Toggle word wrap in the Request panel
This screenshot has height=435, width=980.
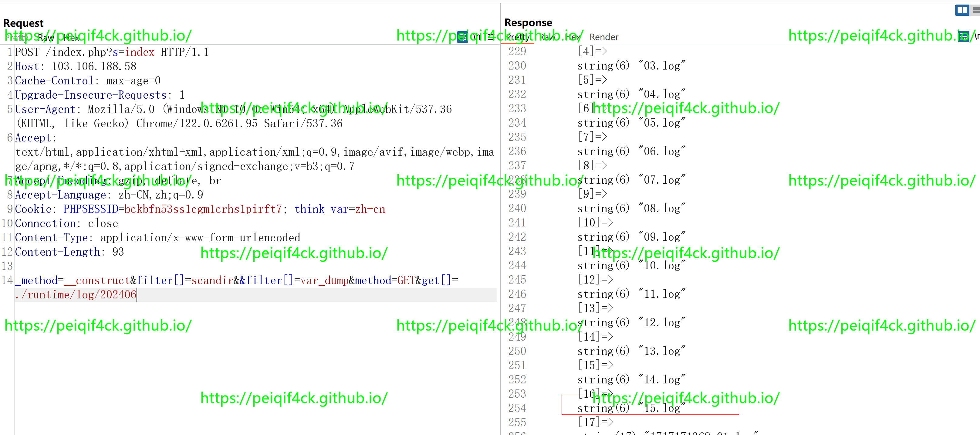click(462, 37)
